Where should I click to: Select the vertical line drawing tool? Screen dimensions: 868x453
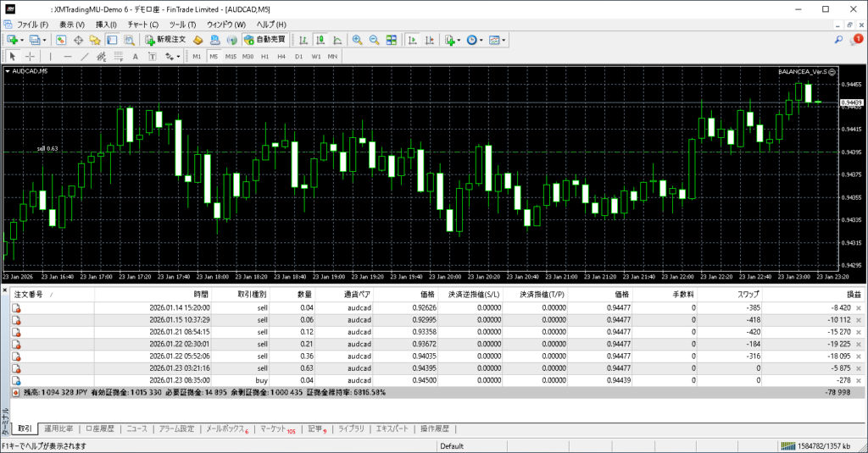(x=51, y=57)
